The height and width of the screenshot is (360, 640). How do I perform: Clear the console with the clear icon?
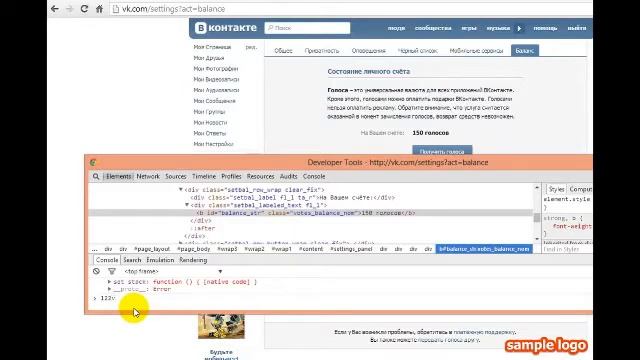[96, 271]
